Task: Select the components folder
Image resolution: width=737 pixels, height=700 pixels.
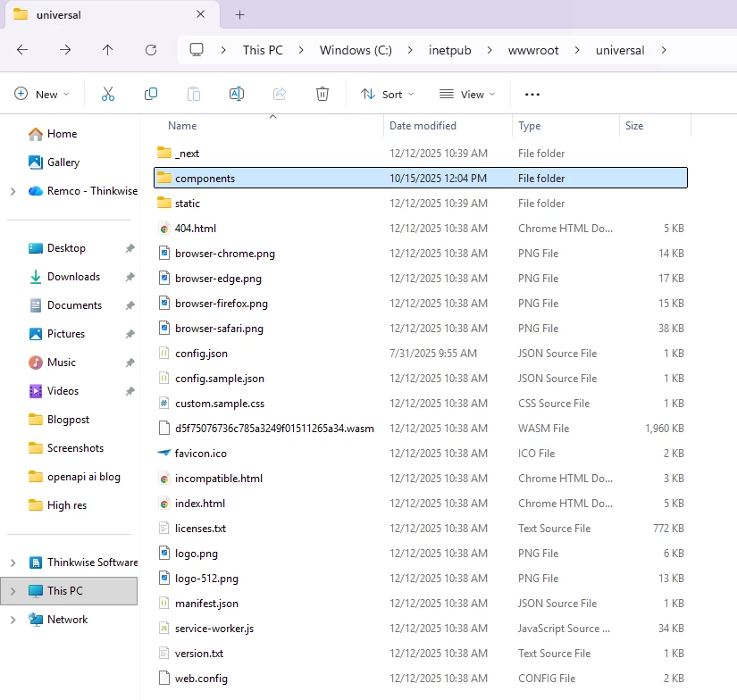Action: [x=421, y=178]
